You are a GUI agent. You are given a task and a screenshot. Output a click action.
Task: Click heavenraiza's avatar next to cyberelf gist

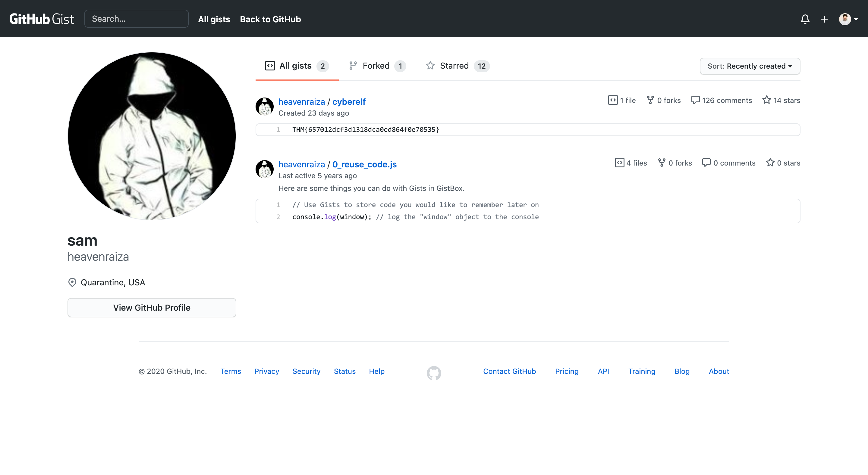coord(265,106)
